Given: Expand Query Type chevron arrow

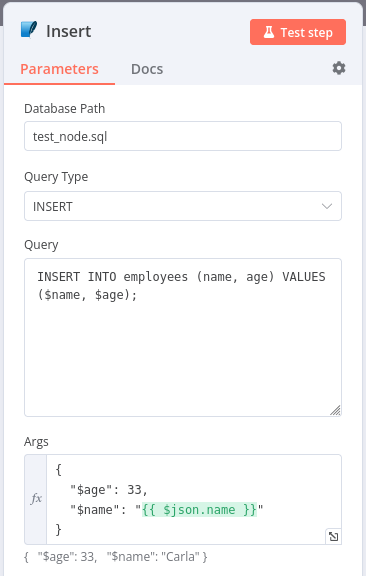Looking at the screenshot, I should pyautogui.click(x=327, y=206).
